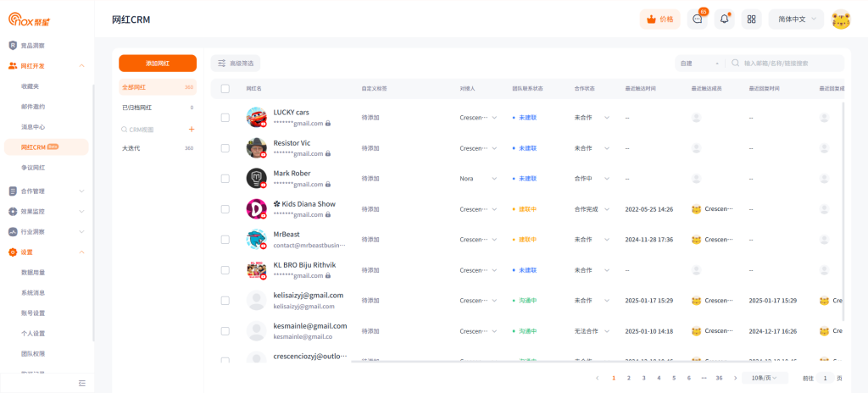Go to page 3 in pagination
868x393 pixels.
643,378
